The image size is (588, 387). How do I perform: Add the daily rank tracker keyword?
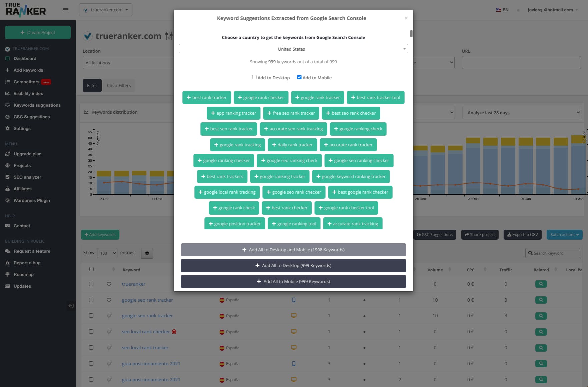292,145
